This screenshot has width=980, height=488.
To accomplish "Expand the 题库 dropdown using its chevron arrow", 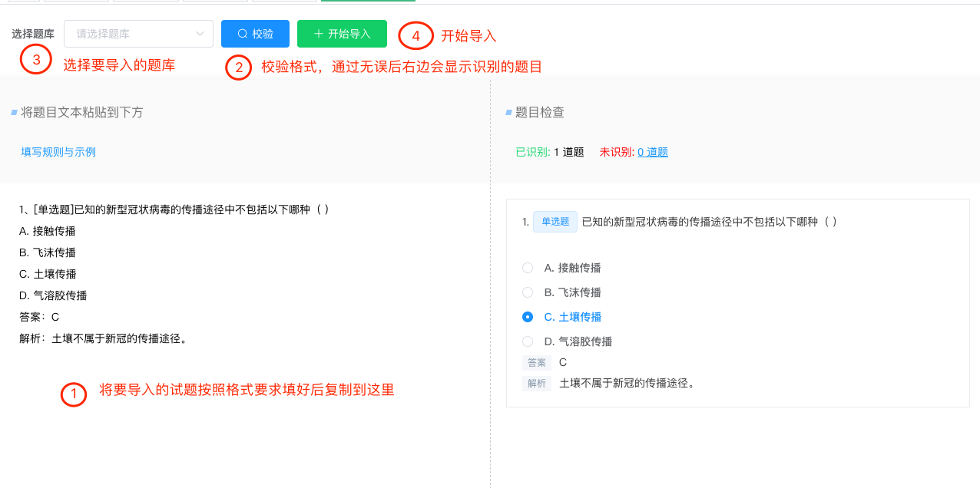I will (201, 34).
